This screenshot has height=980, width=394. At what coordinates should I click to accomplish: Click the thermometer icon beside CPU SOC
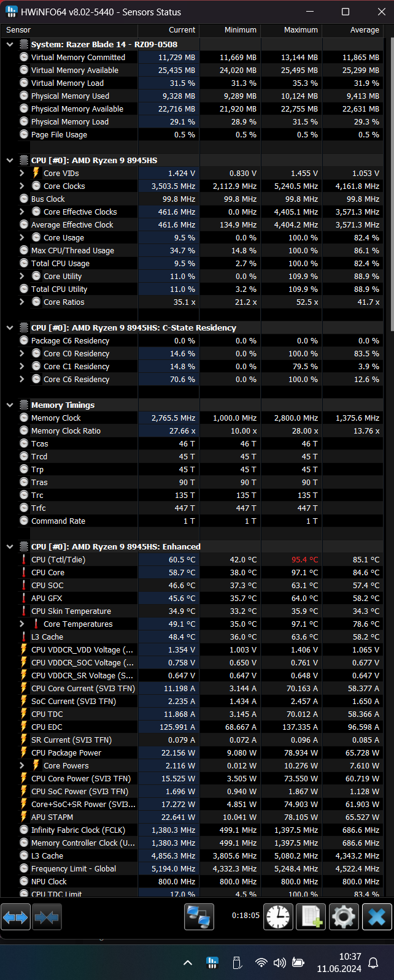pyautogui.click(x=24, y=585)
